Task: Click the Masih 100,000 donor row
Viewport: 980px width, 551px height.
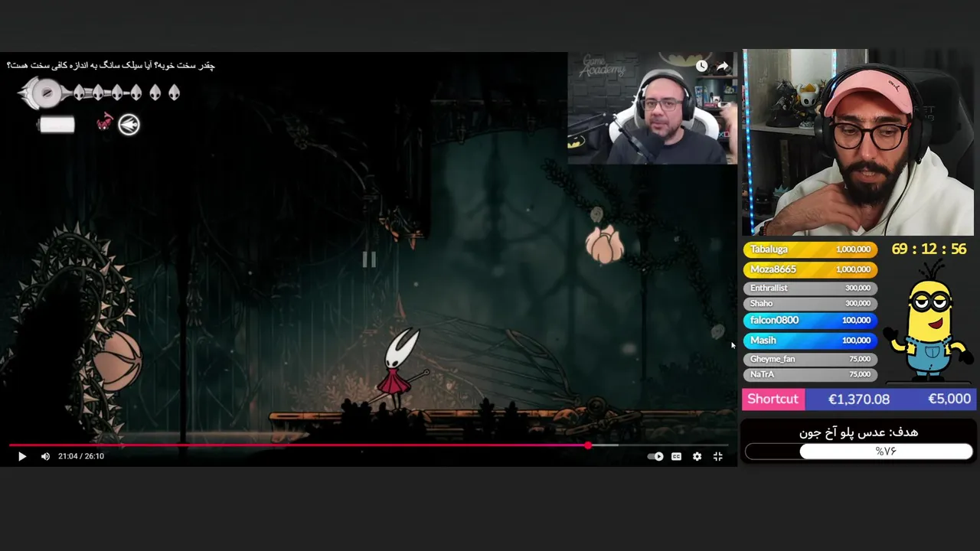Action: point(810,340)
